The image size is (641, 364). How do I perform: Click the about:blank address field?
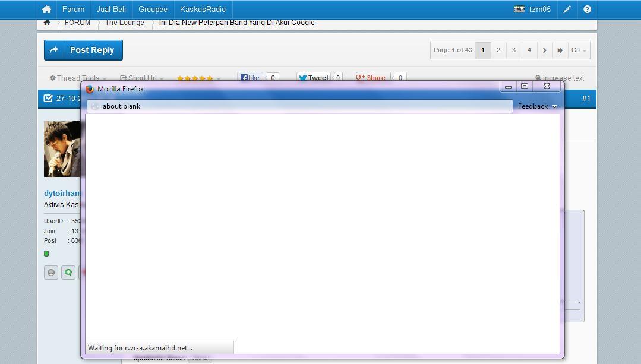(x=299, y=106)
